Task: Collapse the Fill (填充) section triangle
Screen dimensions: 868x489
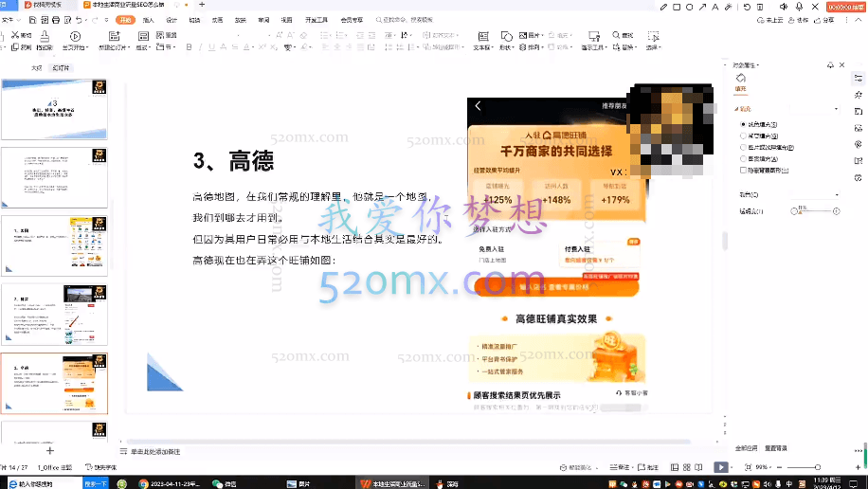Action: point(736,109)
